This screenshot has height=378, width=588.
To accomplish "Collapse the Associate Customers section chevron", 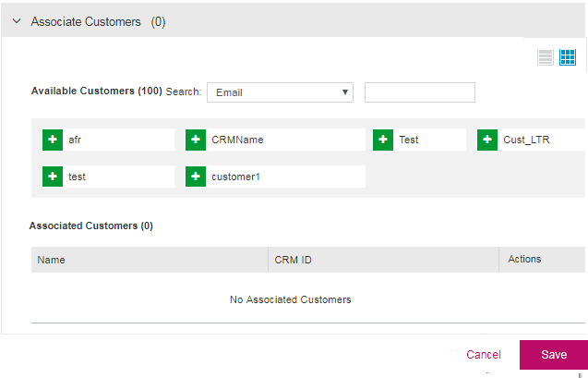I will pyautogui.click(x=17, y=21).
